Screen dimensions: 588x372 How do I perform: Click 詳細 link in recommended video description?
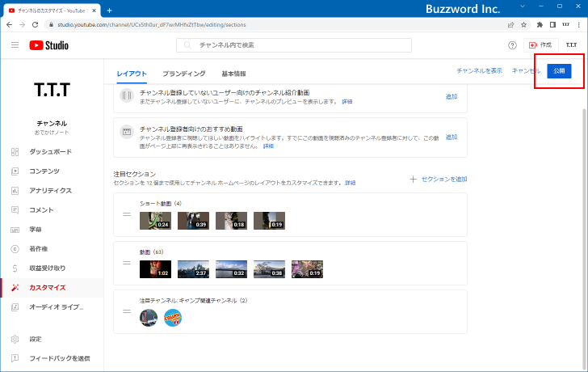pyautogui.click(x=268, y=146)
